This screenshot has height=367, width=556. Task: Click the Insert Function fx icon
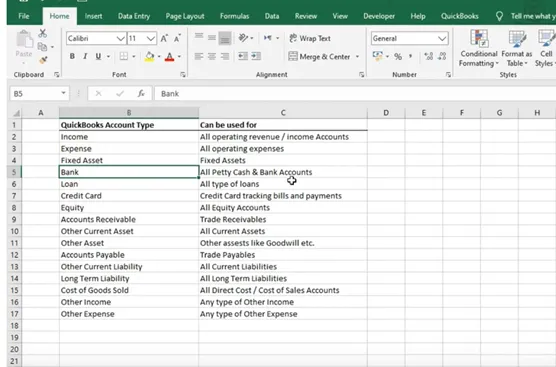tap(141, 94)
